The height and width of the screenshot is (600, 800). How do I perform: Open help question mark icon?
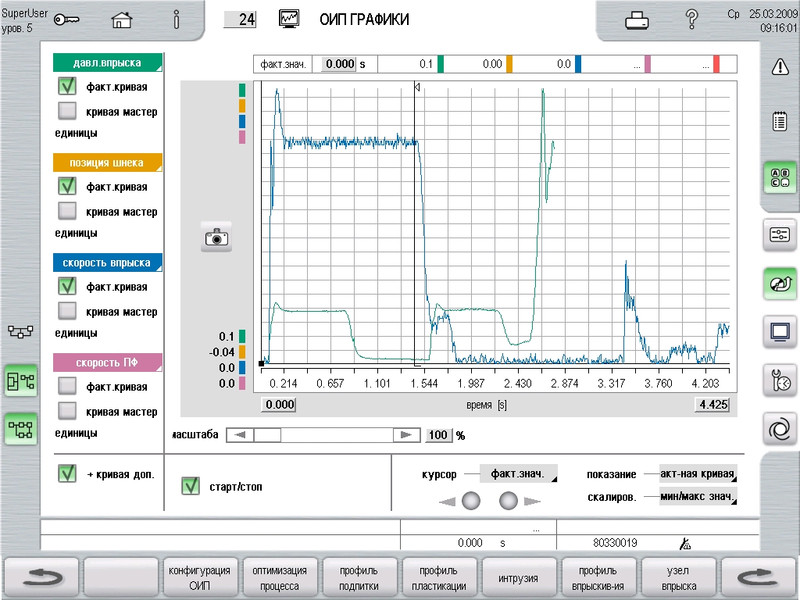(x=692, y=19)
